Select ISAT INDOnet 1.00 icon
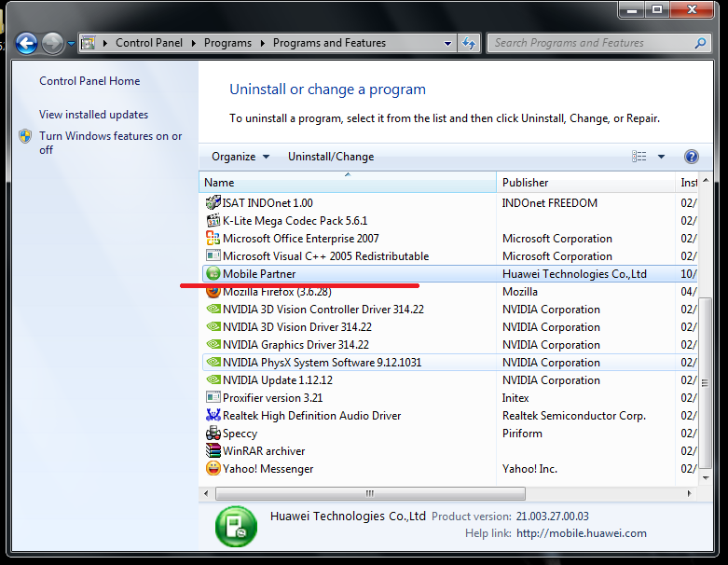 click(213, 202)
